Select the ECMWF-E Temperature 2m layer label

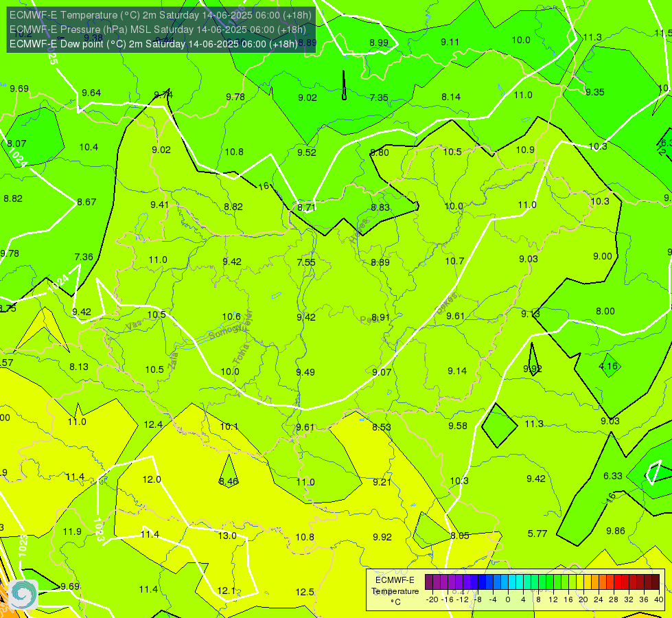[161, 15]
